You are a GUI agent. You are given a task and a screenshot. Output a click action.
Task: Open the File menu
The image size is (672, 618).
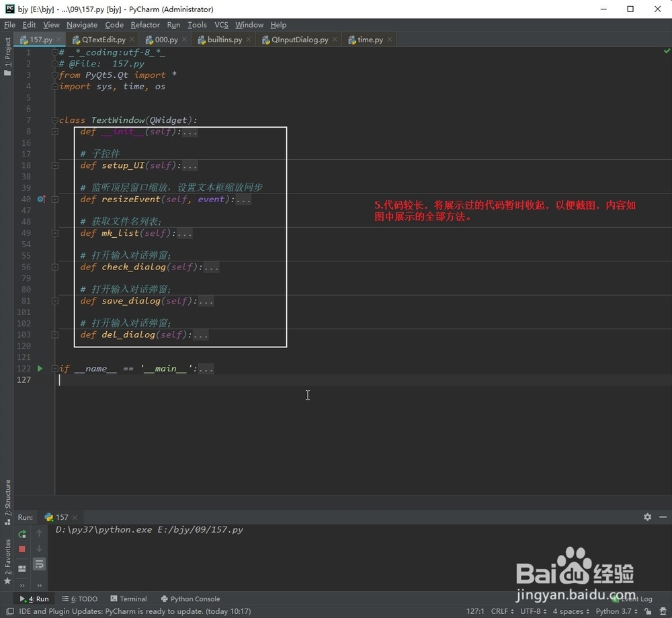coord(9,25)
